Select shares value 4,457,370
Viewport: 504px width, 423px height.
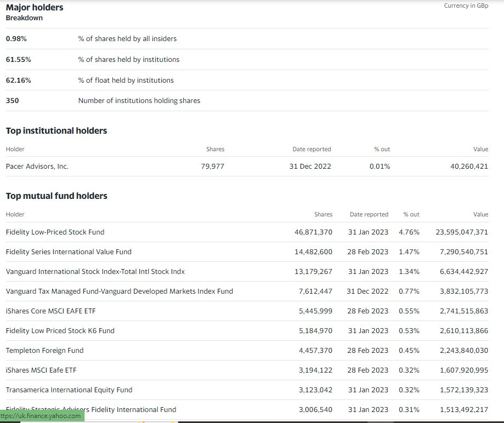click(x=315, y=351)
